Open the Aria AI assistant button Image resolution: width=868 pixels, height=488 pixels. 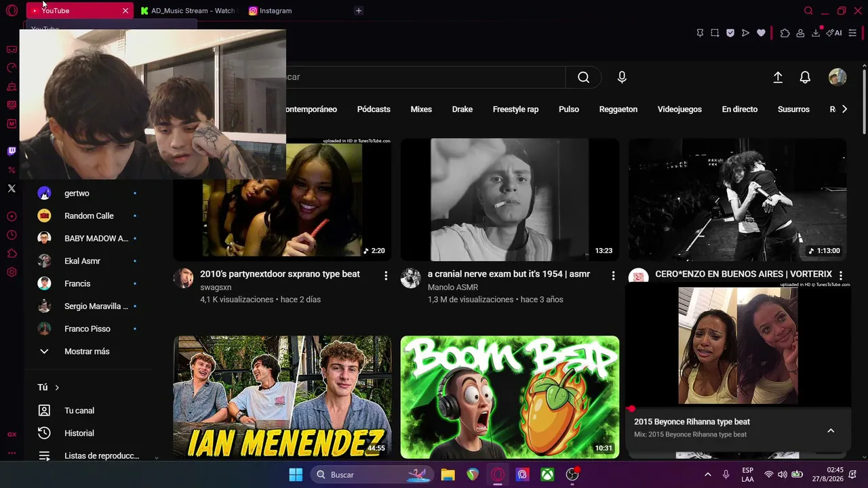point(834,33)
